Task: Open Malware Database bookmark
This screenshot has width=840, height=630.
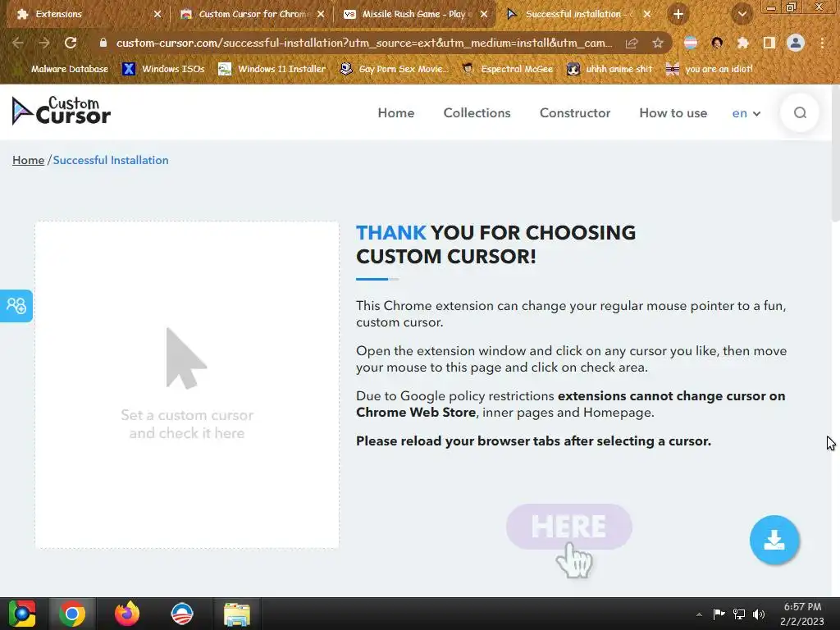Action: pyautogui.click(x=70, y=69)
